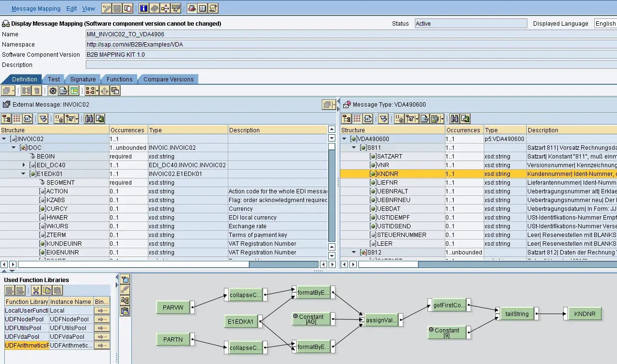
Task: Click the binding arrow button for UDFVdaPool
Action: [x=102, y=336]
